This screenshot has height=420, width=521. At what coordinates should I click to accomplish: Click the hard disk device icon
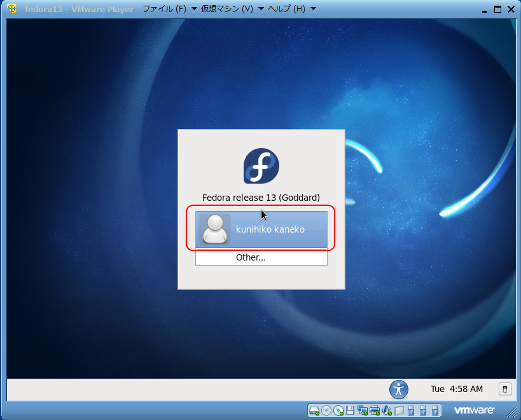314,410
